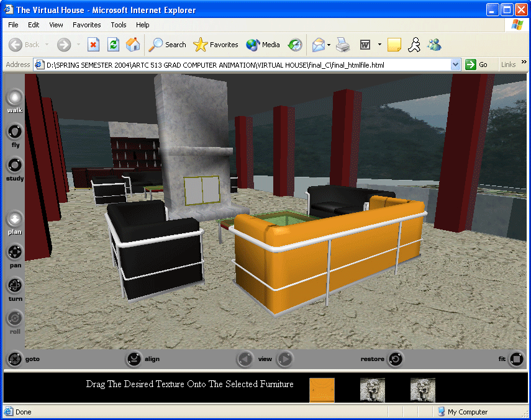531x420 pixels.
Task: Advance to the next viewpoint arrow
Action: pyautogui.click(x=284, y=359)
